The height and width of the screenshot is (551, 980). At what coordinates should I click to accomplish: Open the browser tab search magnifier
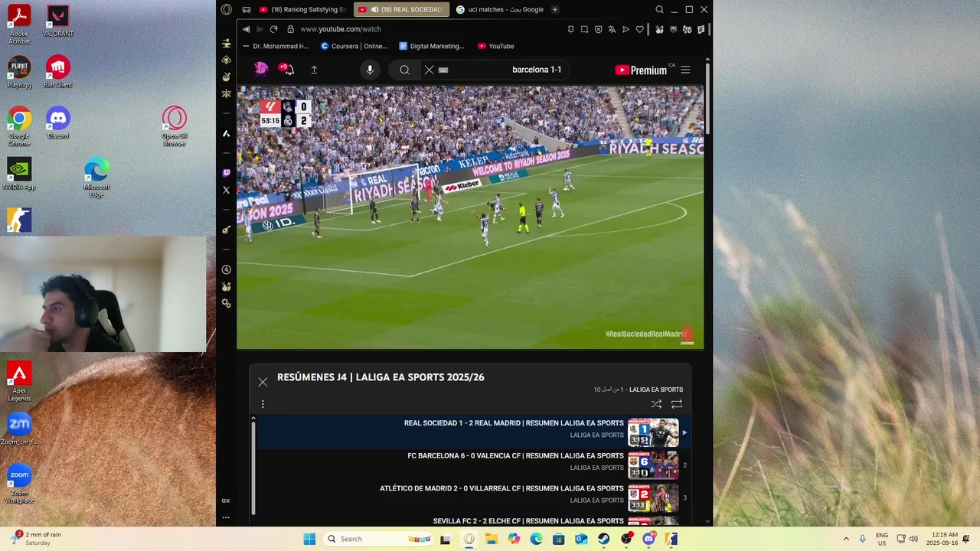(x=659, y=10)
